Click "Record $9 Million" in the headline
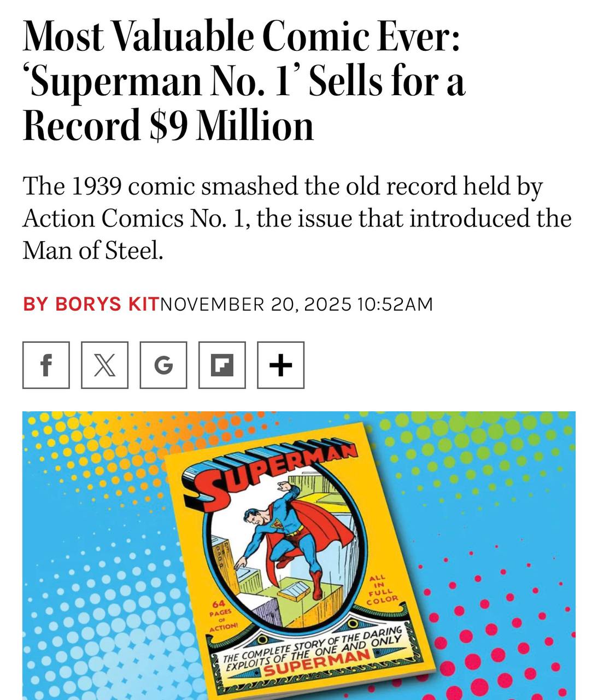The width and height of the screenshot is (598, 700). pyautogui.click(x=168, y=125)
